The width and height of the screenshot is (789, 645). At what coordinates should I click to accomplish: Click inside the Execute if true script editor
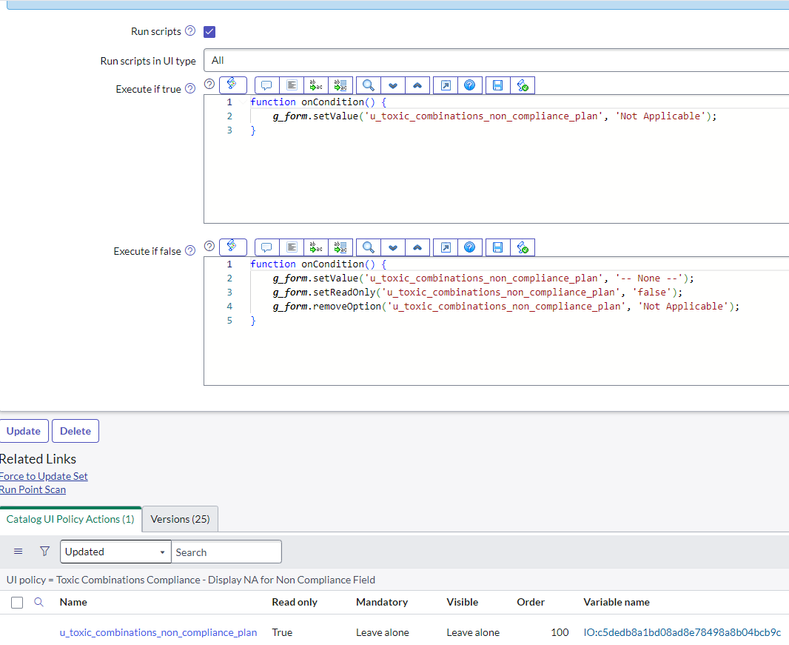[x=496, y=159]
